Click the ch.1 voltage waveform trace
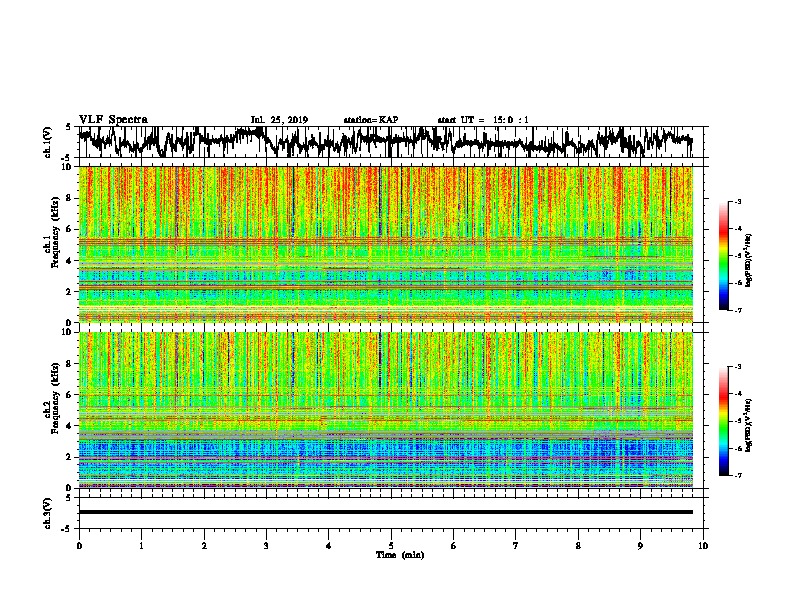Image resolution: width=792 pixels, height=612 pixels. [385, 142]
